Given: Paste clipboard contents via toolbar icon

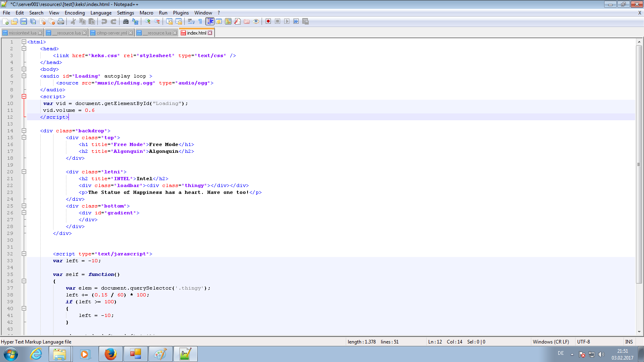Looking at the screenshot, I should pyautogui.click(x=92, y=22).
